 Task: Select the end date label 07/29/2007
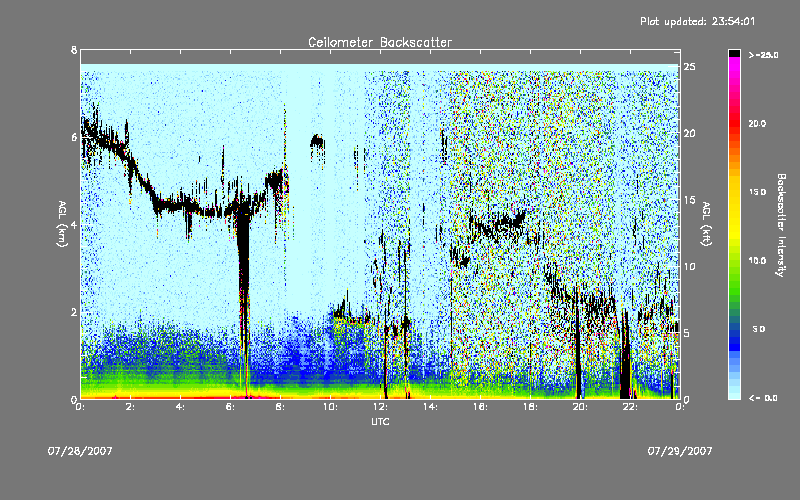680,451
